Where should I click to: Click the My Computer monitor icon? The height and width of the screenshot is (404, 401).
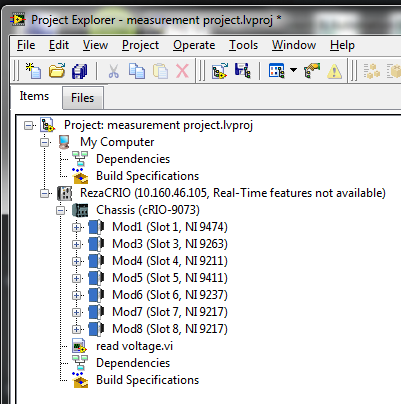click(64, 142)
